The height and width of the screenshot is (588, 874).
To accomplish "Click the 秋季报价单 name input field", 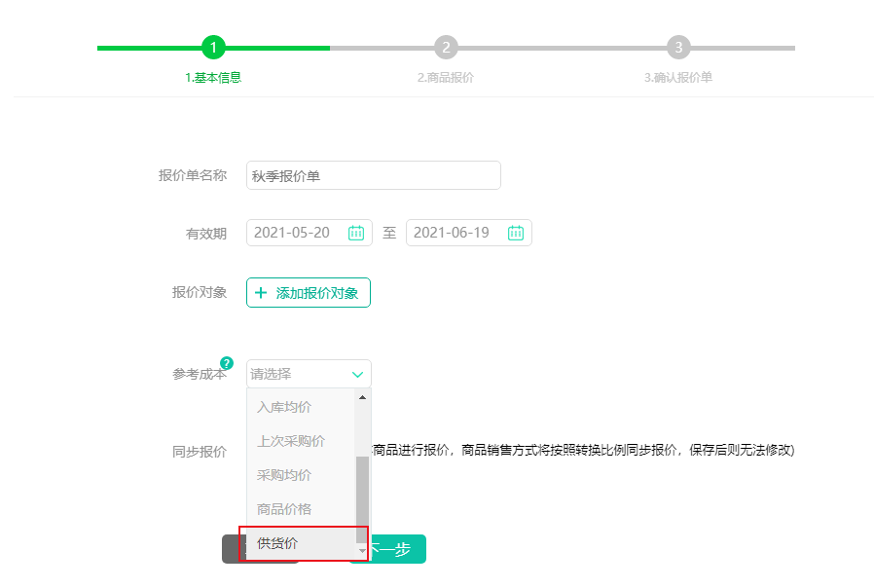I will [x=373, y=174].
